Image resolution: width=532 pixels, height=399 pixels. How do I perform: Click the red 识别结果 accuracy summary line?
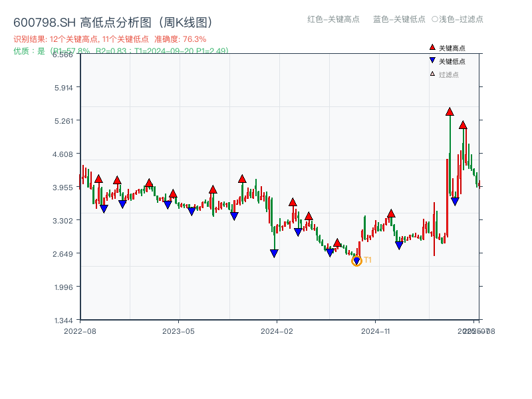110,39
